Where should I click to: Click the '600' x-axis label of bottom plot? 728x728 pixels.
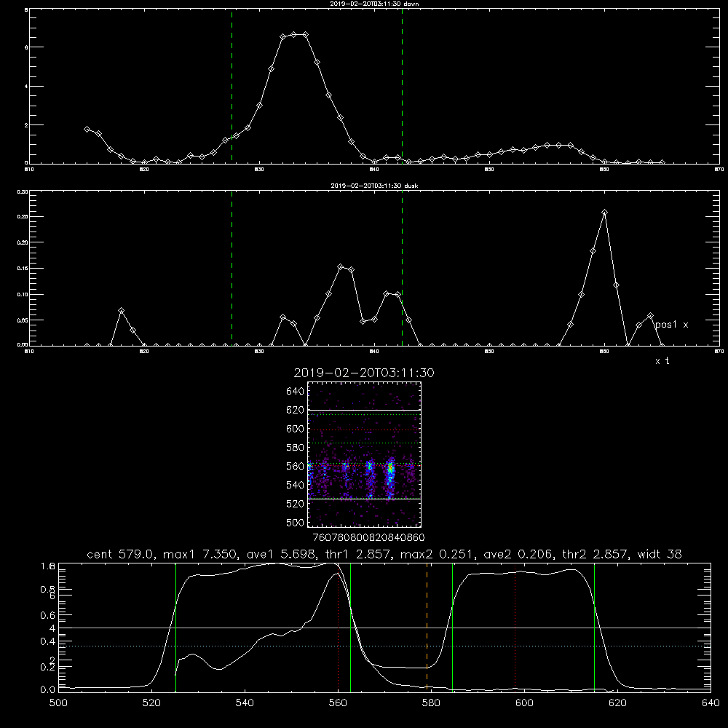pyautogui.click(x=525, y=703)
